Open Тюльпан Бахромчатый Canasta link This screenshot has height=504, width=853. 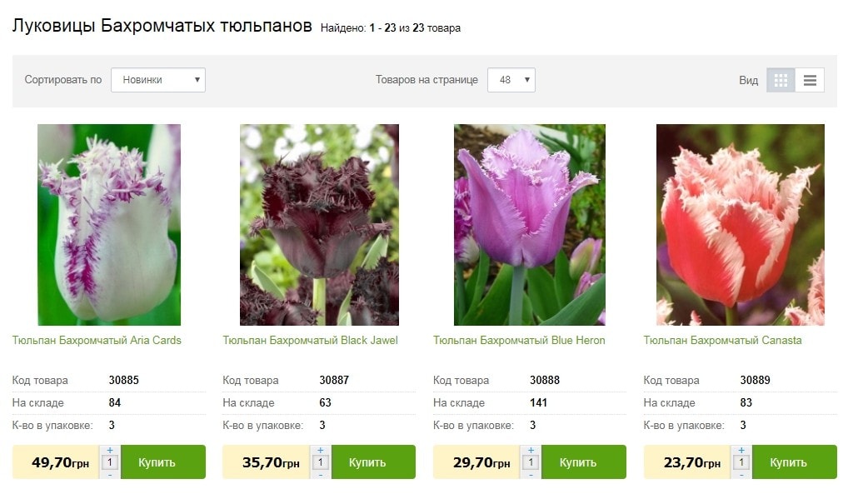[x=722, y=340]
